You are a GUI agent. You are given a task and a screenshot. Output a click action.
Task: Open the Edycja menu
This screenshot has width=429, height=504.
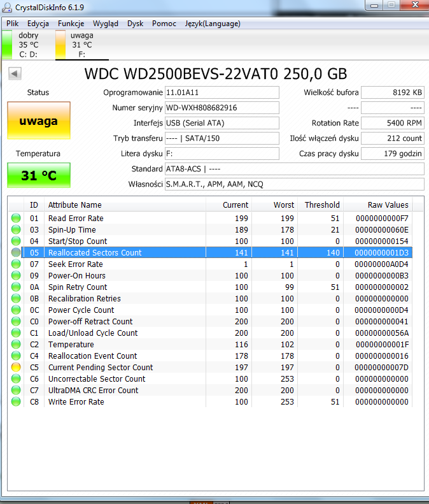coord(38,24)
